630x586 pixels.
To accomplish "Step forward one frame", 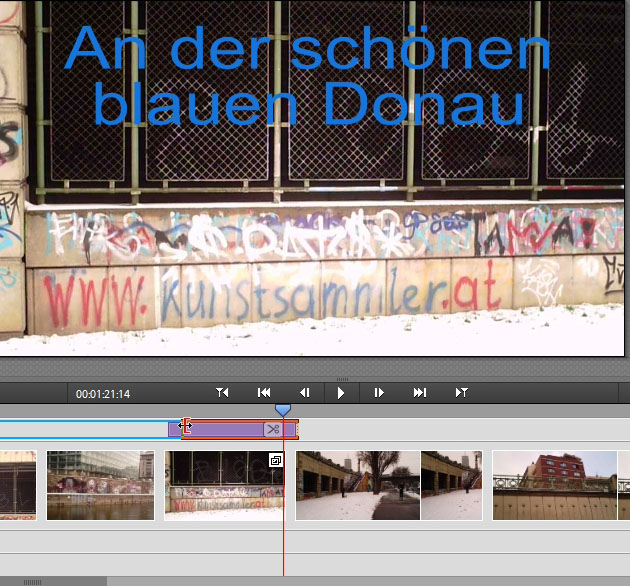I will coord(379,392).
